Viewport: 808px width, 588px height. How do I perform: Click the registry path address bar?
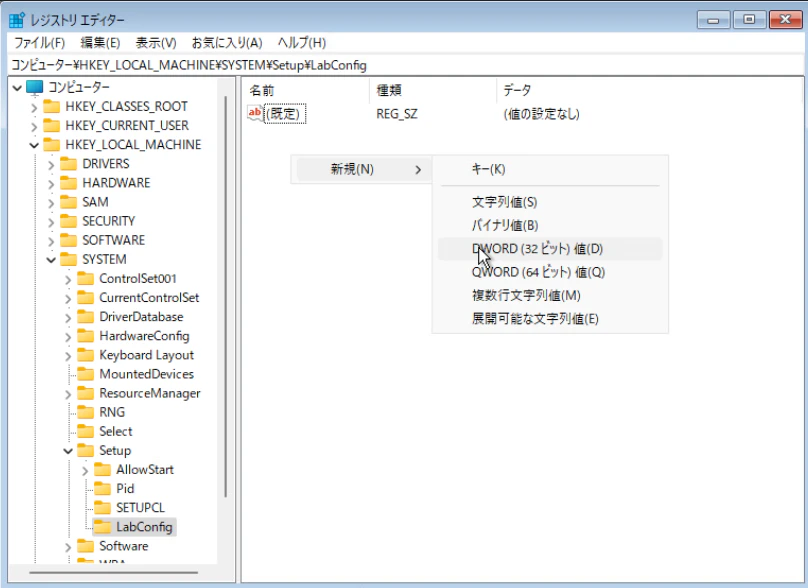[x=404, y=65]
